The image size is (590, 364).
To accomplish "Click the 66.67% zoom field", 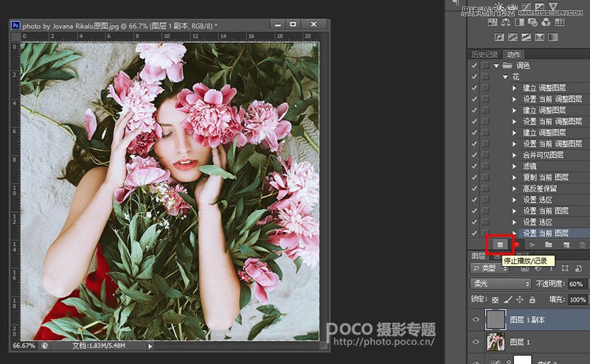I will point(24,346).
